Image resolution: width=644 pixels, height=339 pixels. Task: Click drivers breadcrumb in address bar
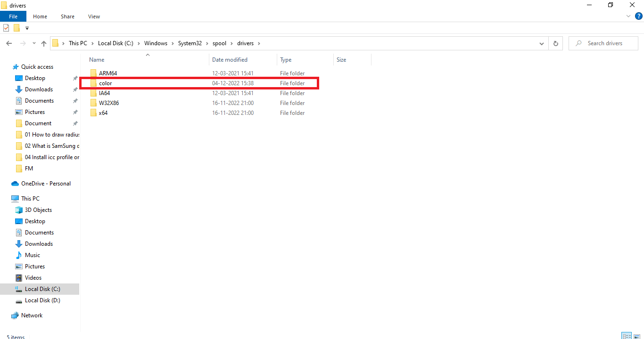(x=245, y=43)
